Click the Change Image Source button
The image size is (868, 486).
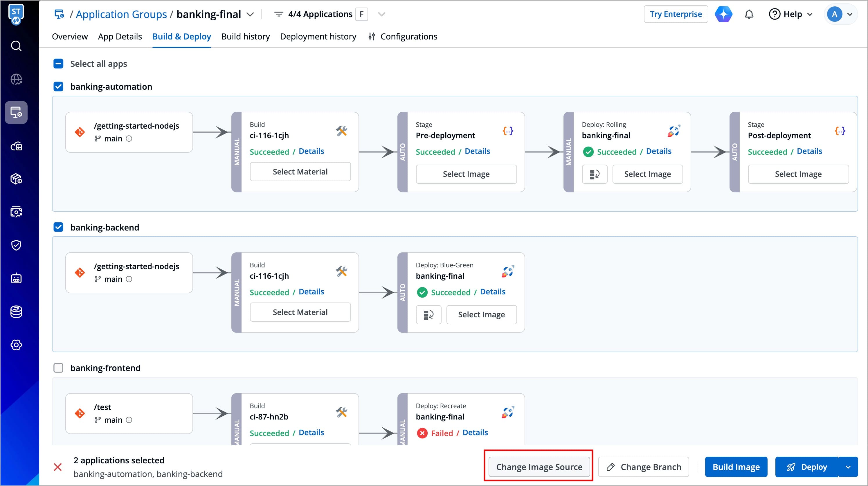(x=539, y=467)
